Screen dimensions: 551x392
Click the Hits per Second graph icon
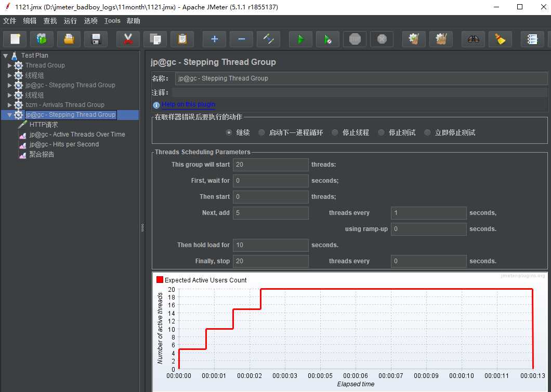[23, 144]
